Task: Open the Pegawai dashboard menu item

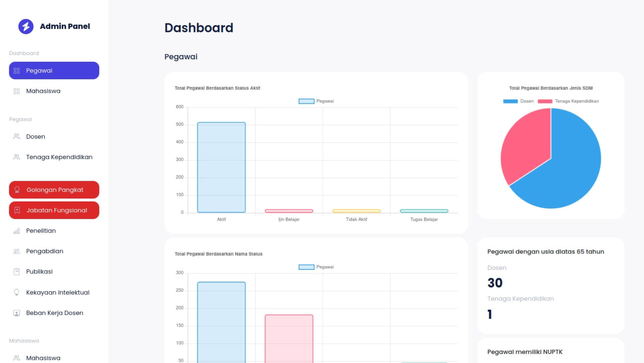Action: tap(54, 70)
